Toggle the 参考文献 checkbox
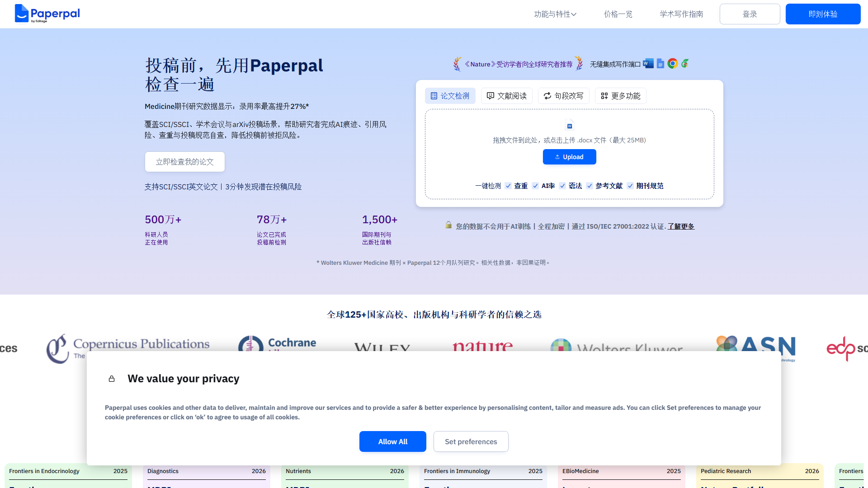Screen dimensions: 868x488 pyautogui.click(x=590, y=186)
